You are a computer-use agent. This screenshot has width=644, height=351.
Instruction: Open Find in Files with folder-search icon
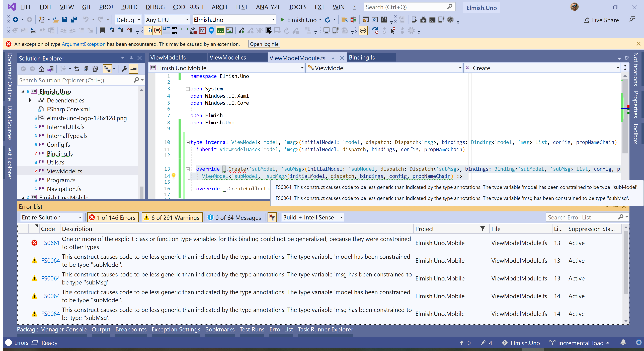(344, 20)
